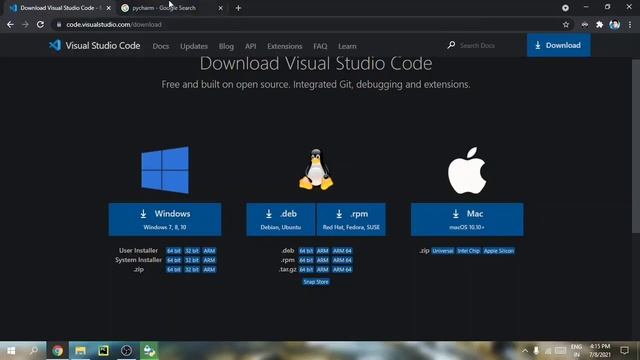640x360 pixels.
Task: Click the blue Download button in navbar
Action: [558, 45]
